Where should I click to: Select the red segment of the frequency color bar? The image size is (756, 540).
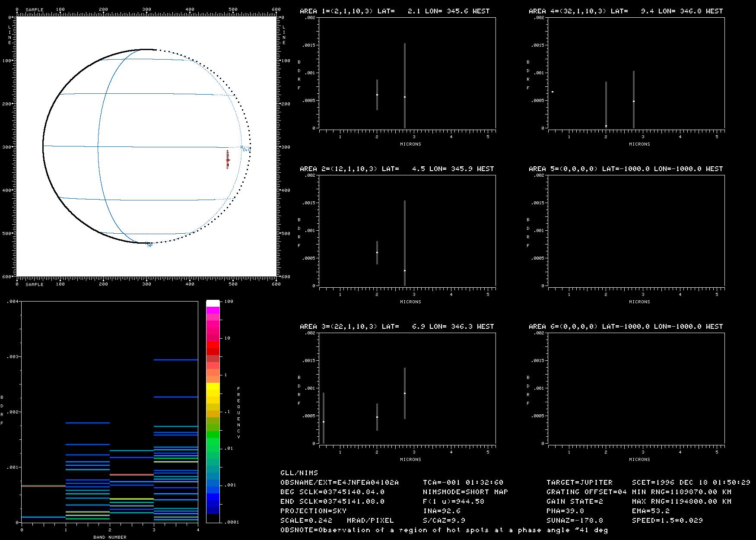click(213, 348)
